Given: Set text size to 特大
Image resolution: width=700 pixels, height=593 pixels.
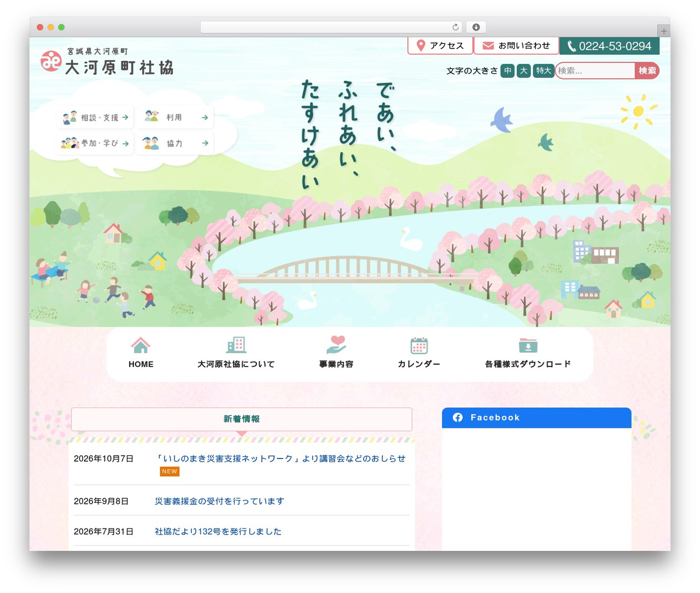Looking at the screenshot, I should (544, 71).
